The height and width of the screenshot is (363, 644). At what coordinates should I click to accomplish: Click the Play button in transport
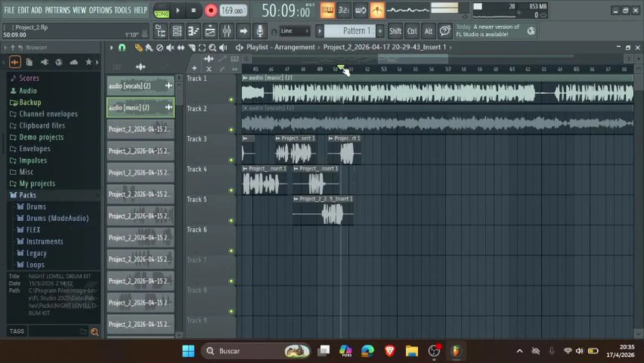177,10
